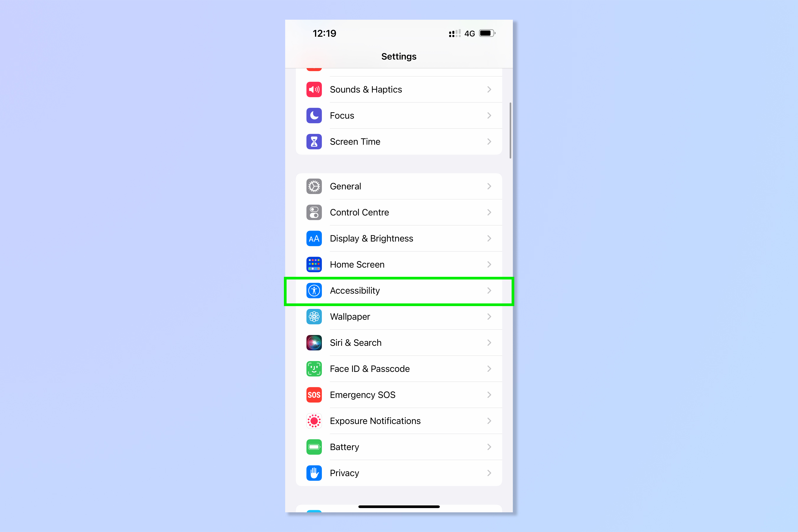Open the General settings
The width and height of the screenshot is (798, 532).
(x=399, y=186)
